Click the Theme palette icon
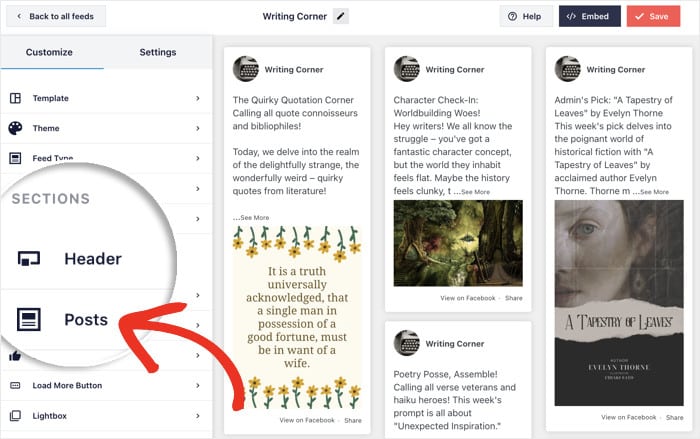The height and width of the screenshot is (439, 700). (x=15, y=129)
